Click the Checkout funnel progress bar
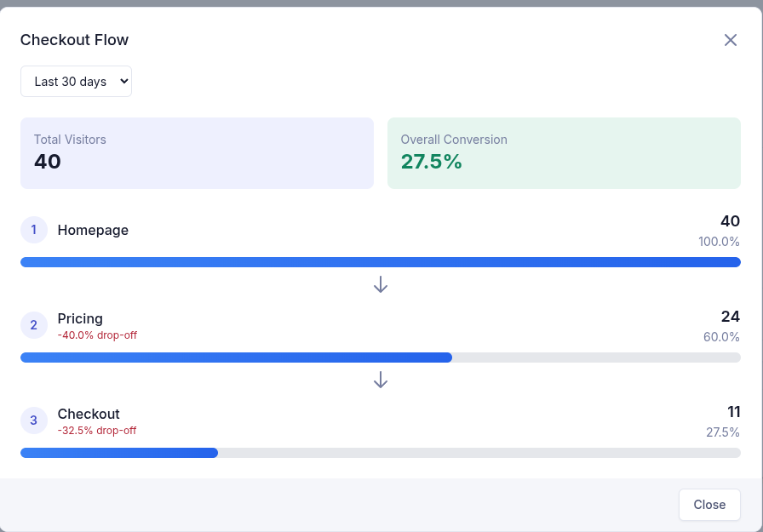Viewport: 763px width, 532px height. pyautogui.click(x=381, y=453)
